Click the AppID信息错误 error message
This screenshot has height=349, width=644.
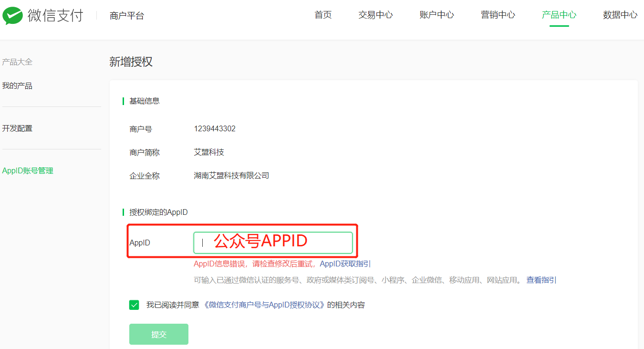tap(256, 264)
